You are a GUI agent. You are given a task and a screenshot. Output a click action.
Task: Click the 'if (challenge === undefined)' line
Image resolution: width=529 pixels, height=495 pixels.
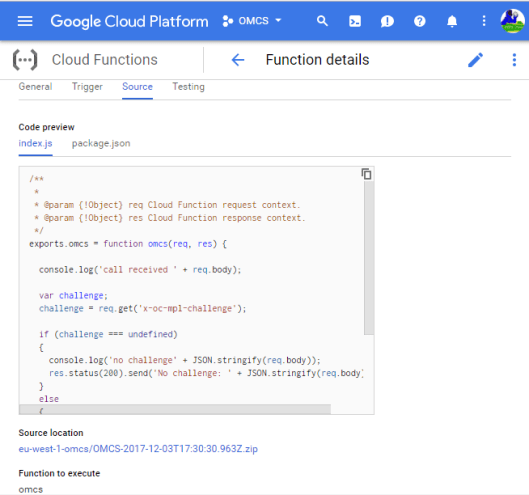pyautogui.click(x=108, y=334)
